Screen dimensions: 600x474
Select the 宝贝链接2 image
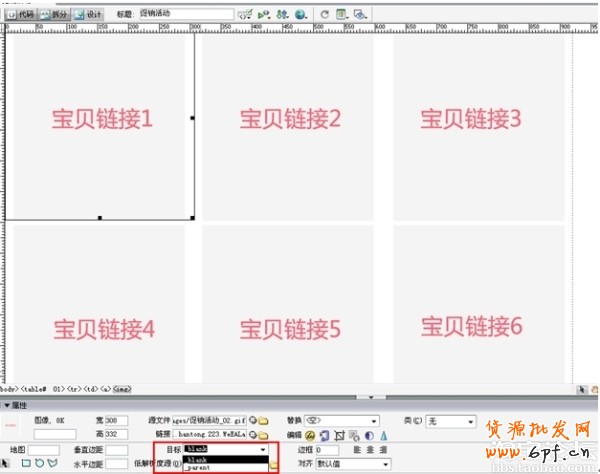pyautogui.click(x=290, y=120)
